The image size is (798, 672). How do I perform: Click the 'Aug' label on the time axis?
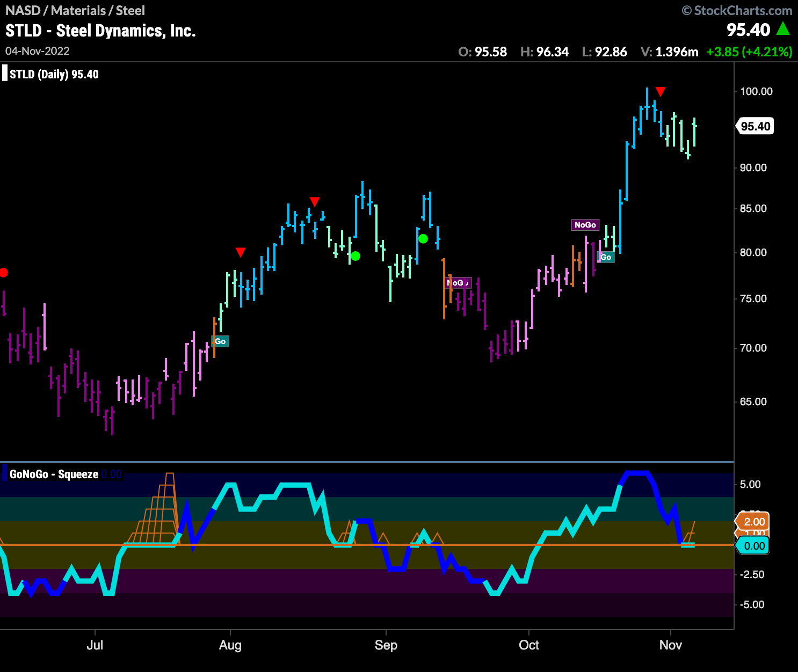[x=230, y=645]
